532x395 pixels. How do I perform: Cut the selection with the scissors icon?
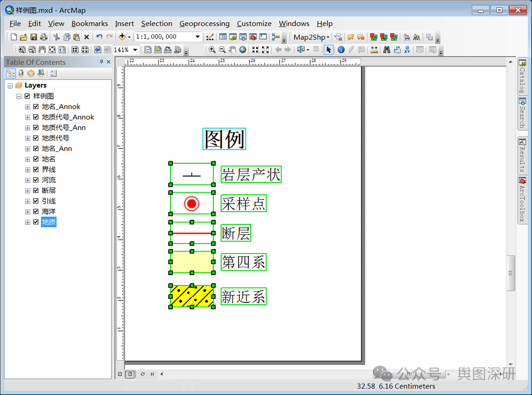[57, 37]
